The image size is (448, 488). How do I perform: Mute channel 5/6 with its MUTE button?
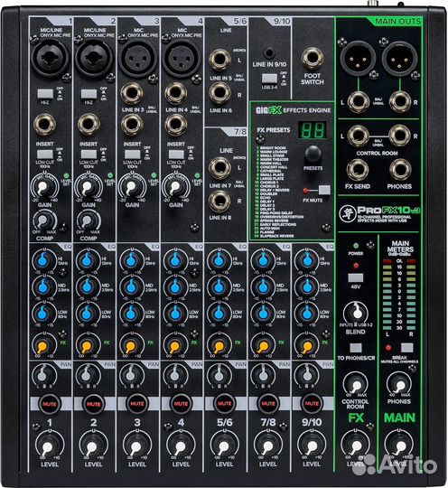coord(224,404)
